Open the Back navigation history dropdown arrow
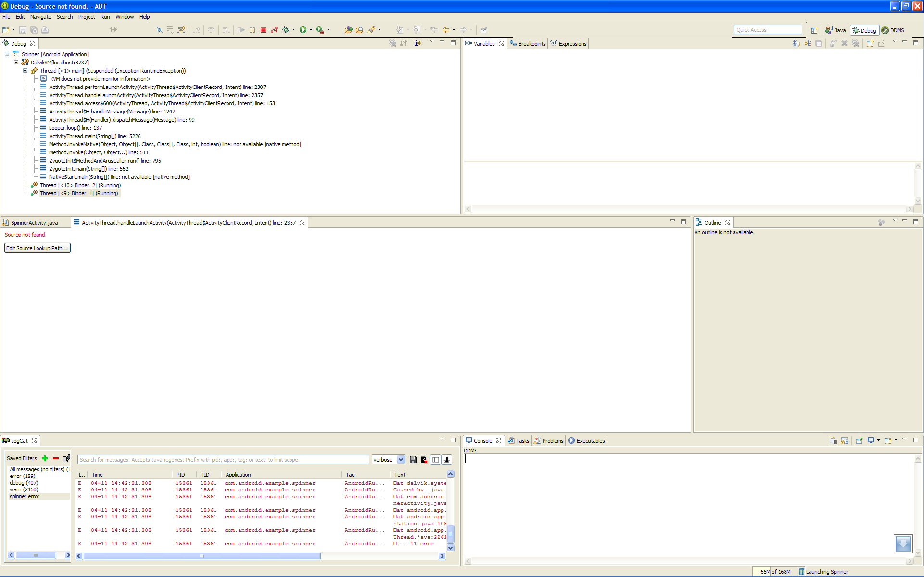Viewport: 924px width, 577px height. pyautogui.click(x=454, y=30)
